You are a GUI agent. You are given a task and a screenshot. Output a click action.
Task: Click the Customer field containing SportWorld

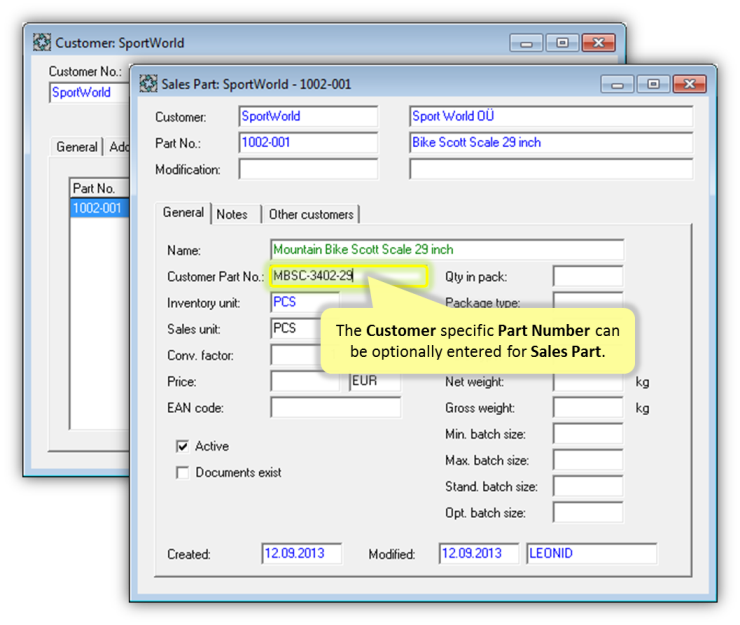click(x=308, y=116)
